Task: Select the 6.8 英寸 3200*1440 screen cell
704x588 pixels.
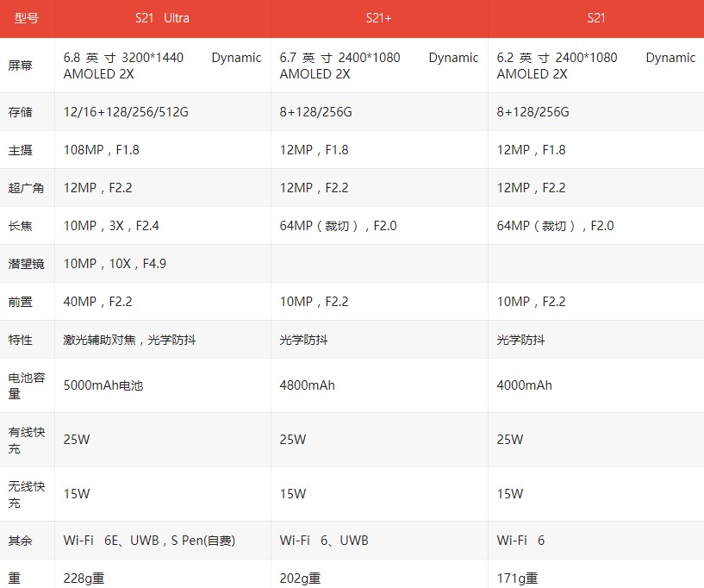Action: pos(162,66)
